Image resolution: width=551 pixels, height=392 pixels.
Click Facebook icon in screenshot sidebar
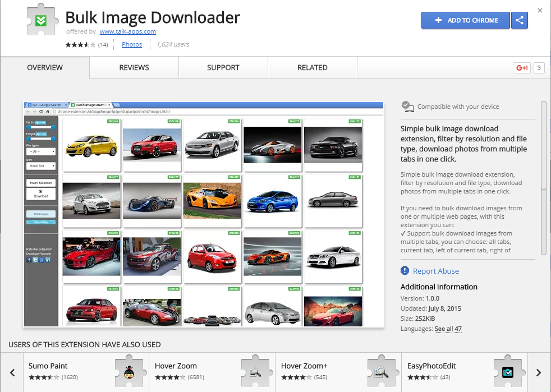[x=29, y=260]
